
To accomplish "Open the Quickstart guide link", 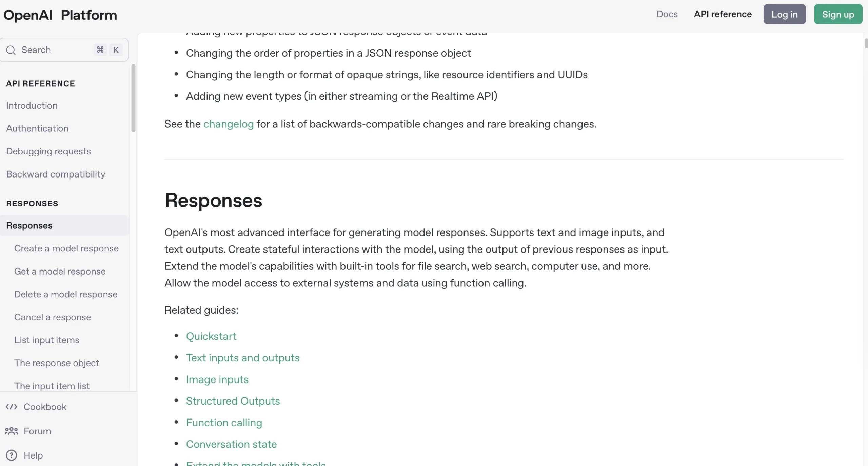I will point(211,336).
